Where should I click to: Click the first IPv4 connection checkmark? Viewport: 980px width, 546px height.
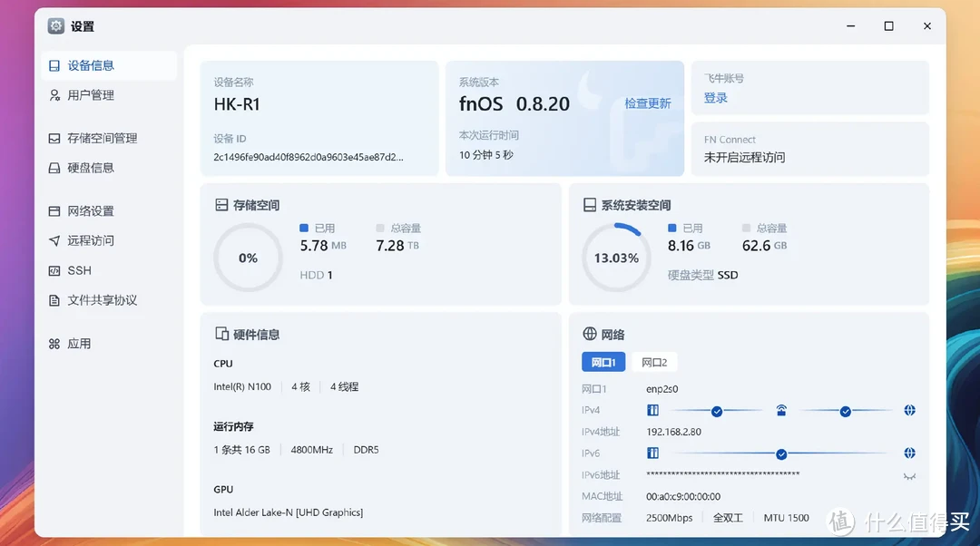(x=717, y=411)
